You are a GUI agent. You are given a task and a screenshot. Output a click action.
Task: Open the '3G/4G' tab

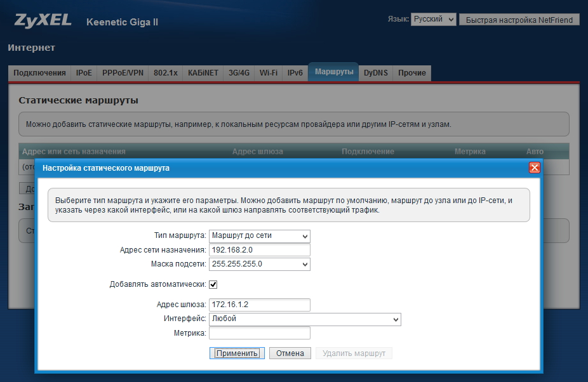click(239, 73)
